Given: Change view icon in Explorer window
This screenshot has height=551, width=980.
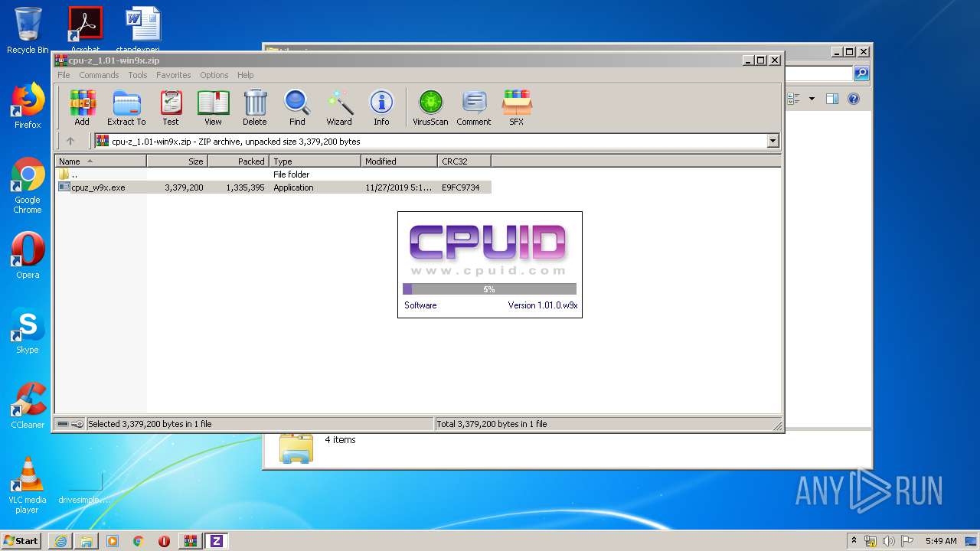Looking at the screenshot, I should coord(794,99).
